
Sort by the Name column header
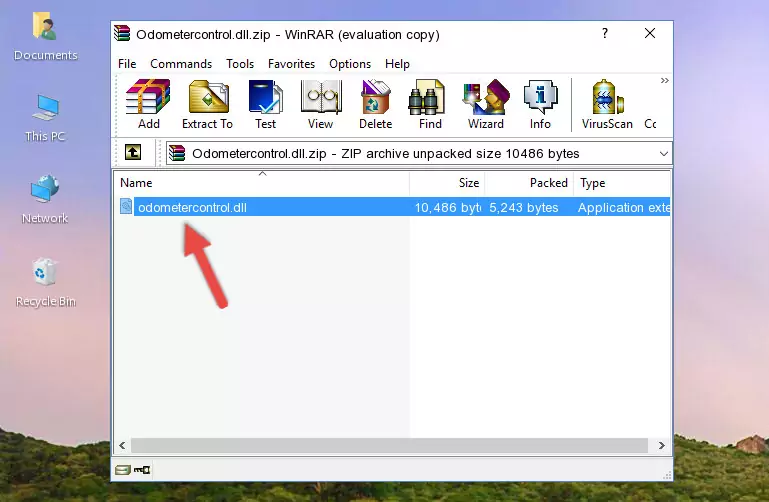(x=262, y=183)
